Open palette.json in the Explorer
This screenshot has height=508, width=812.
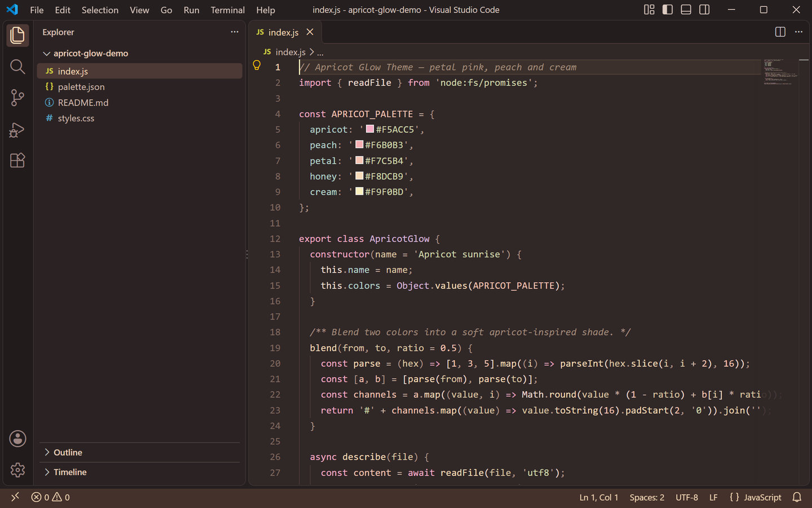[140, 87]
